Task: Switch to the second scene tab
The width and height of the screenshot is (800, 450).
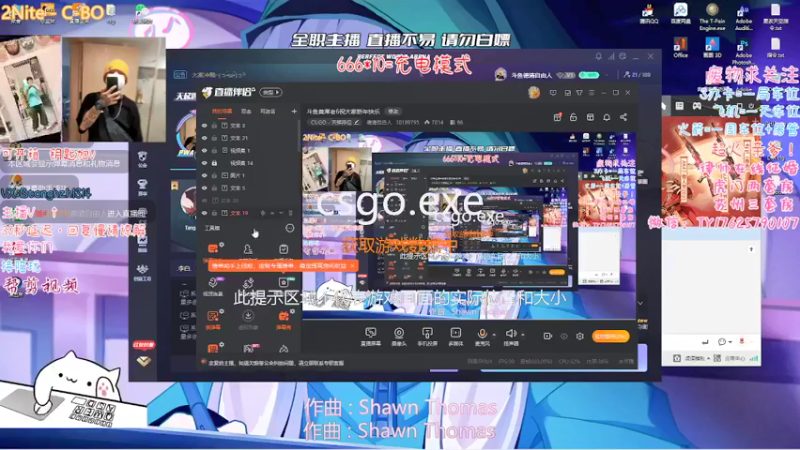Action: [246, 111]
